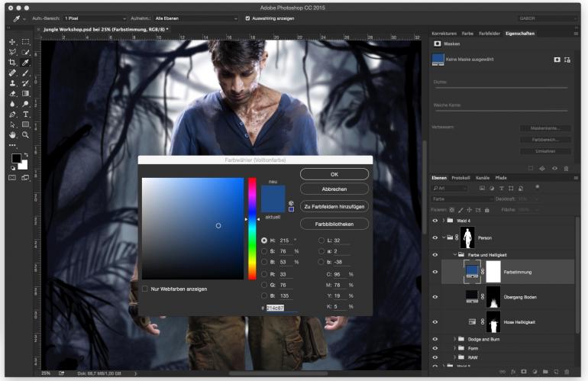Select the S saturation radio button

(264, 251)
